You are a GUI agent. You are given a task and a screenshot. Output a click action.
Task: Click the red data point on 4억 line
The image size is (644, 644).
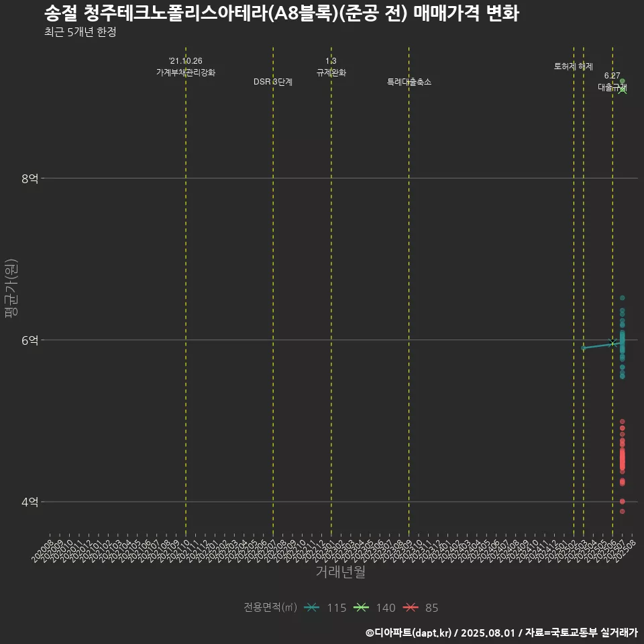(x=623, y=502)
